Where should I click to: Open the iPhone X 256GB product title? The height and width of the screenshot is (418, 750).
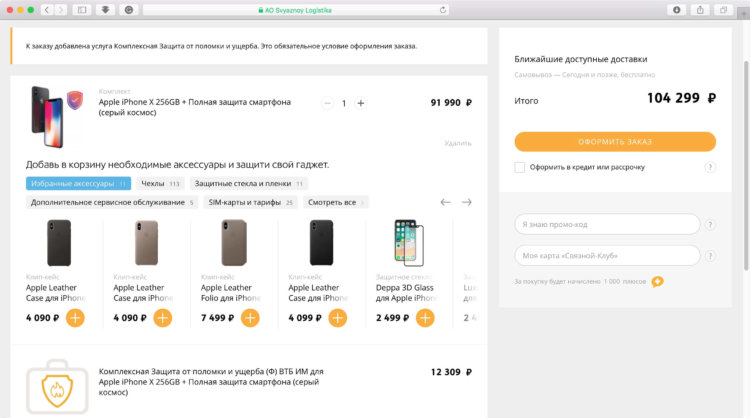pos(195,107)
